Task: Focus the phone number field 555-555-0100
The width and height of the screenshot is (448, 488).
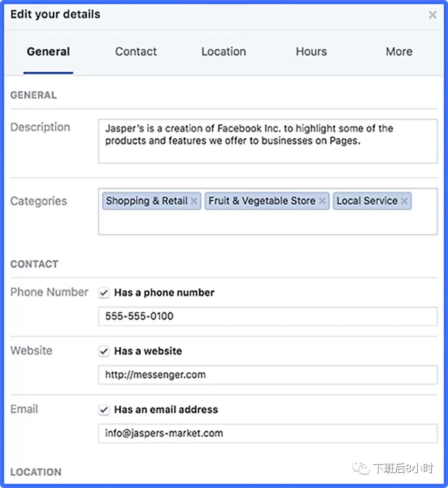Action: [x=267, y=316]
